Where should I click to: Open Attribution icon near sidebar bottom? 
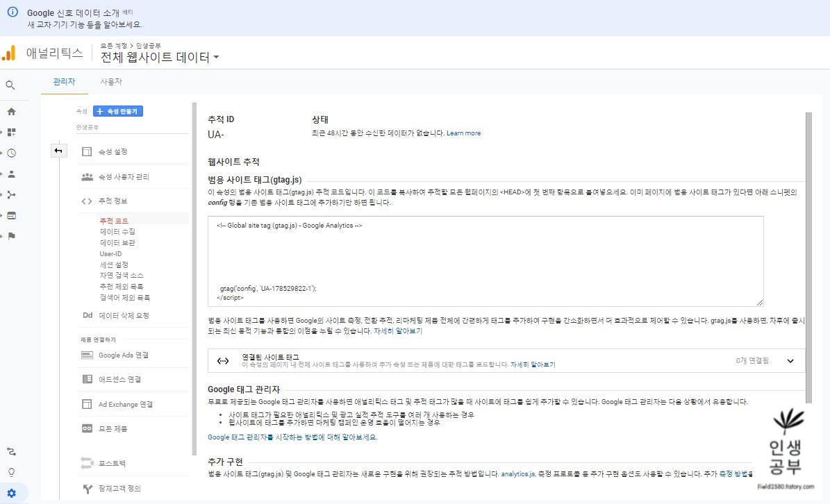11,452
